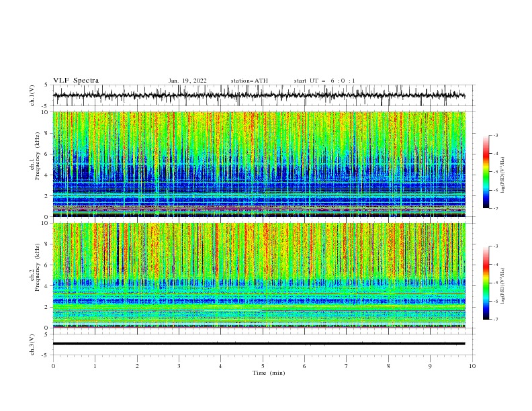
Task: Click the 'VLF Spectra' title text
Action: point(76,81)
